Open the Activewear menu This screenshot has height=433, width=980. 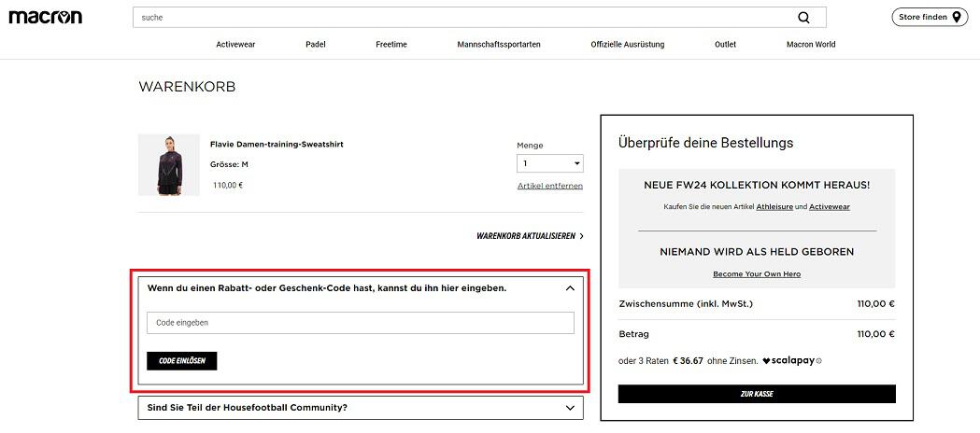click(235, 44)
